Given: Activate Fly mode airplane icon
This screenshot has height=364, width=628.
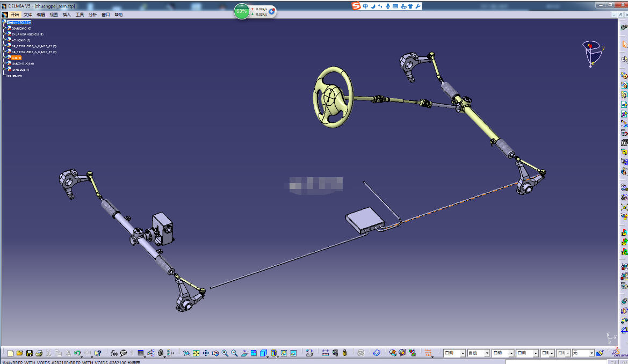Looking at the screenshot, I should 186,353.
